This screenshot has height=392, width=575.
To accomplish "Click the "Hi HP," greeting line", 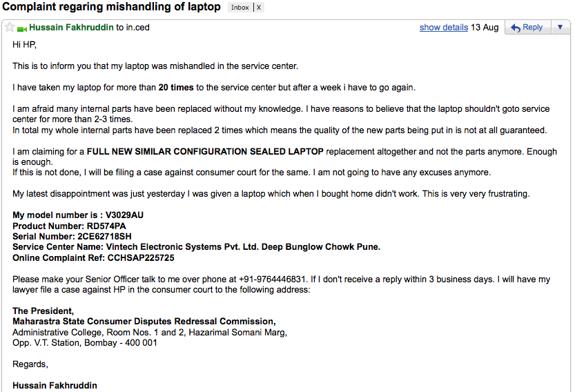I will [x=24, y=45].
